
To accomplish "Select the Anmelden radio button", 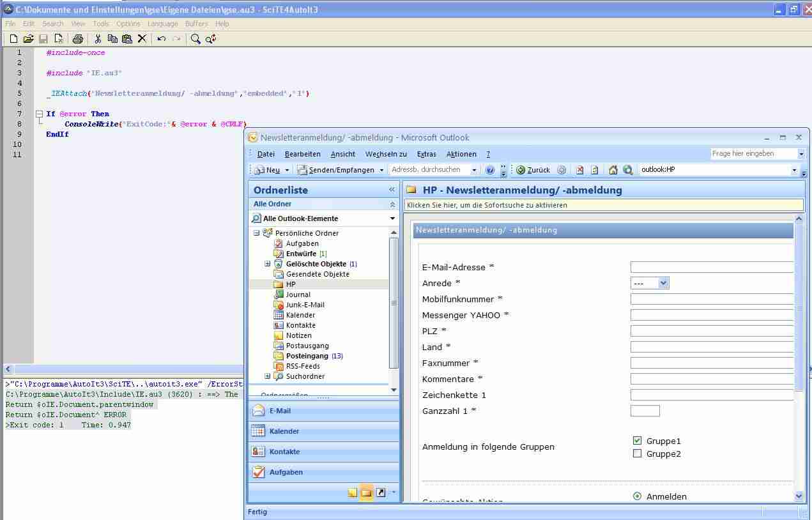I will click(x=637, y=496).
